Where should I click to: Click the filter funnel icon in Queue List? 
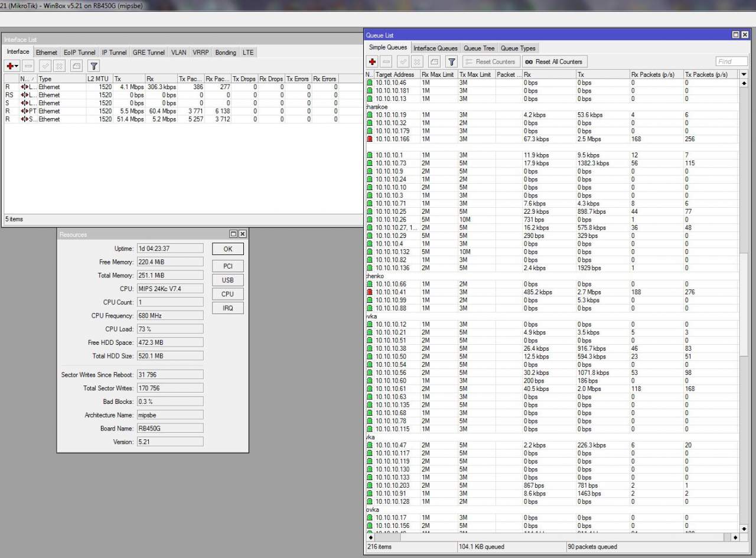click(451, 61)
